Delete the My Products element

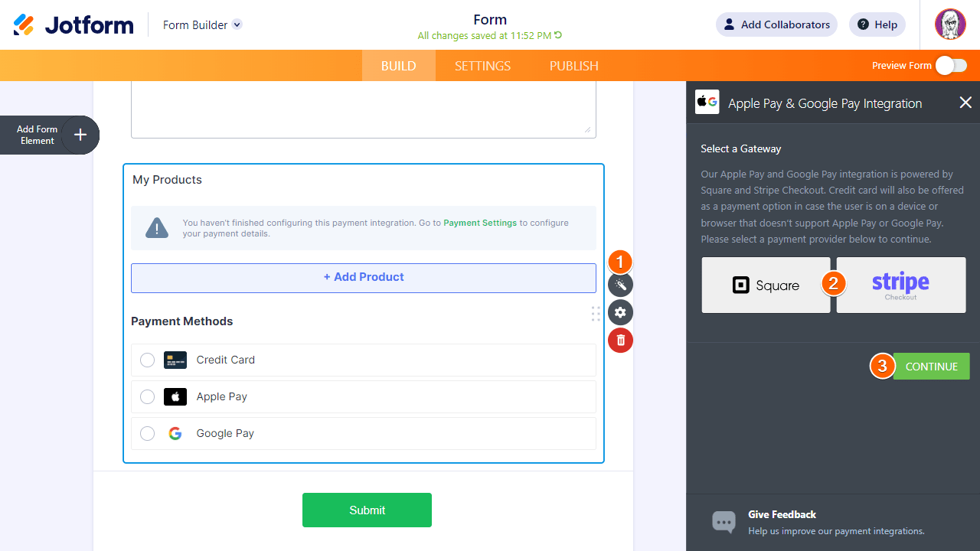[620, 340]
